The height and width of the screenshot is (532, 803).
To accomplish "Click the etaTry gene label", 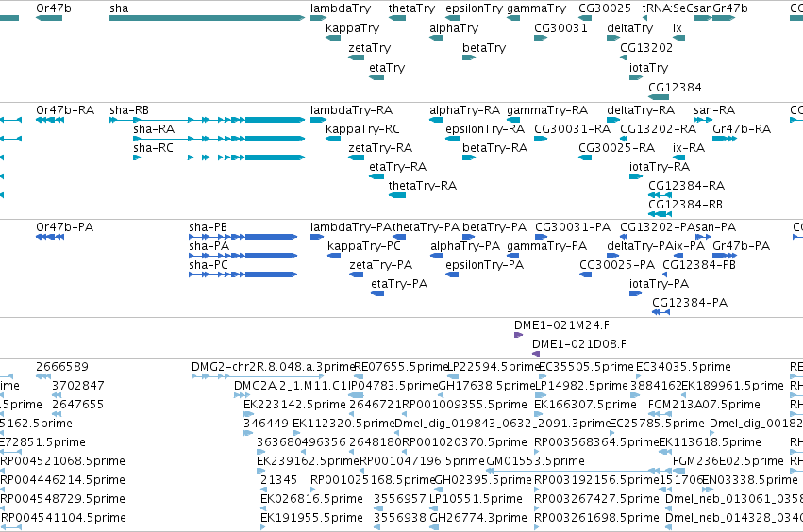I will pyautogui.click(x=387, y=68).
